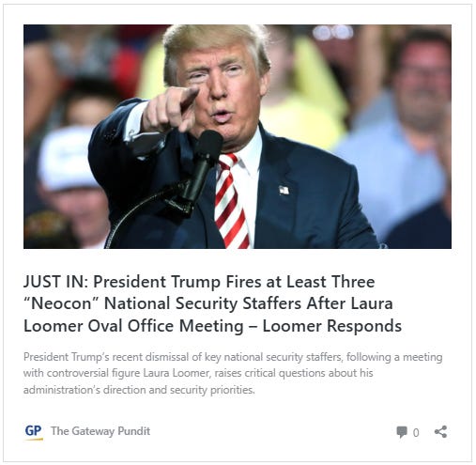Click the summary text about dismissed staffers

coord(233,373)
